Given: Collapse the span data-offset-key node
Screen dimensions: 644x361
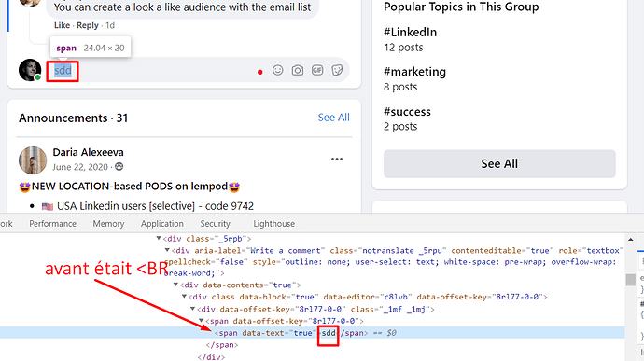Looking at the screenshot, I should click(202, 321).
